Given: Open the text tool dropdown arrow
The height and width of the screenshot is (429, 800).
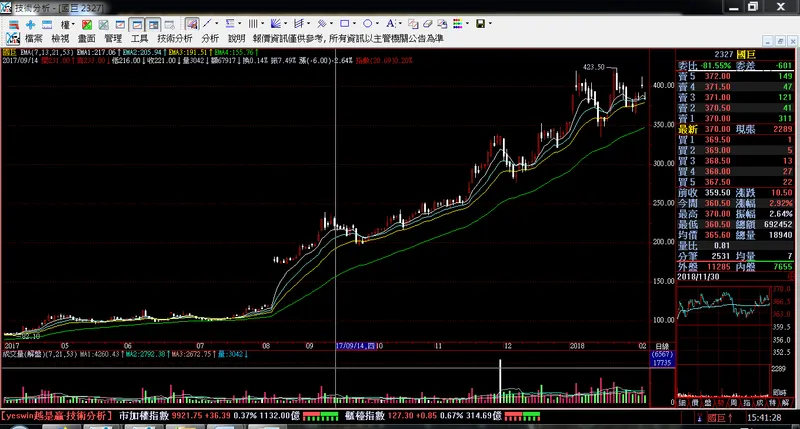Looking at the screenshot, I should coord(399,23).
